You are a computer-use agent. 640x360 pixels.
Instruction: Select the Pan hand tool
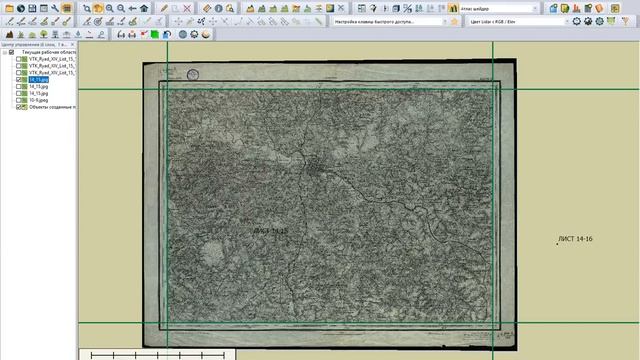98,8
